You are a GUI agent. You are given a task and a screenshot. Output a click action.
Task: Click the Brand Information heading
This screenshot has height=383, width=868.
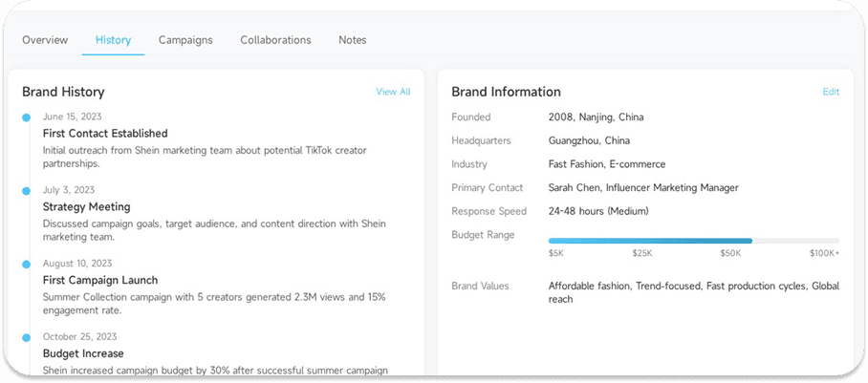click(506, 92)
